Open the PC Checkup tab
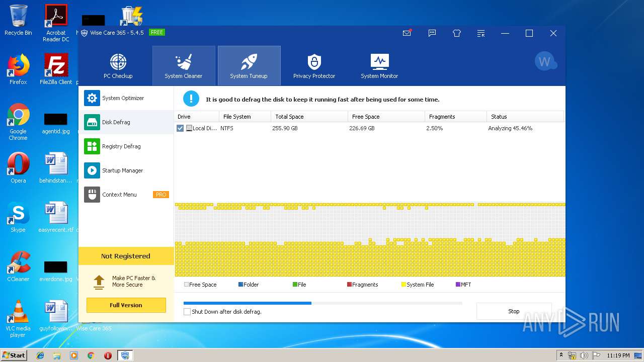Image resolution: width=644 pixels, height=362 pixels. (x=118, y=66)
